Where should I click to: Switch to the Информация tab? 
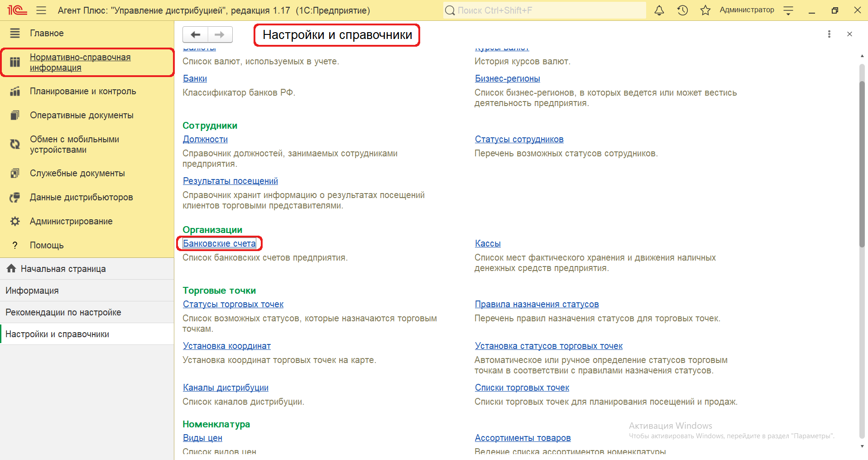(x=32, y=291)
